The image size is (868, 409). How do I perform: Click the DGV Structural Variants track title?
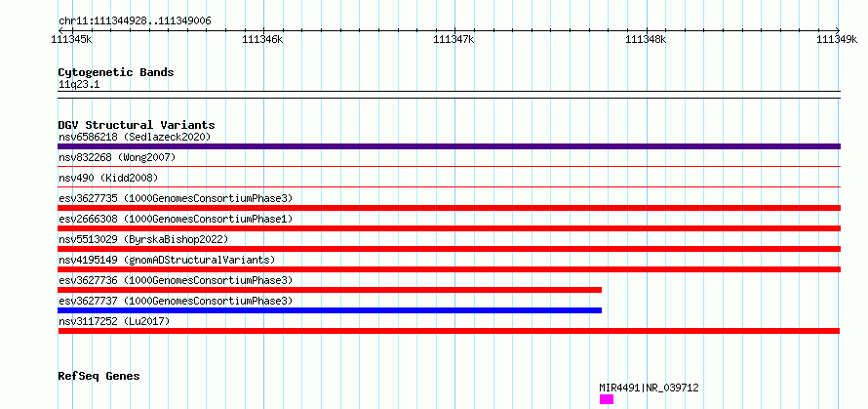click(137, 125)
